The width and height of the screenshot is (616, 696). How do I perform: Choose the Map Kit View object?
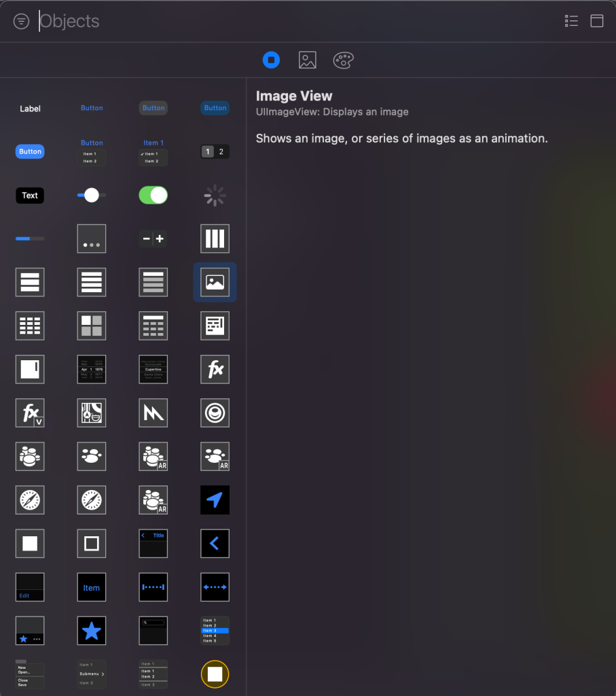(x=92, y=413)
